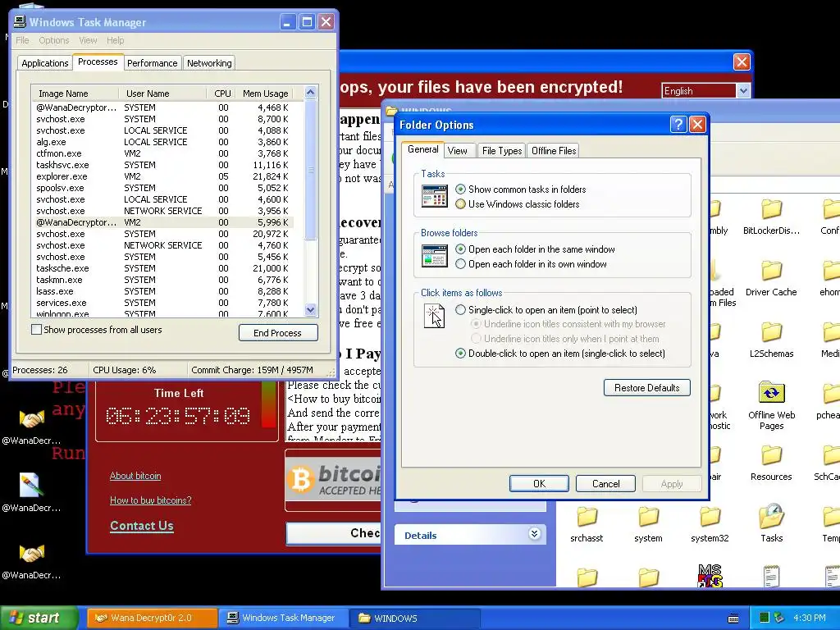Click the How to buy bitcoins link
The width and height of the screenshot is (840, 630).
coord(151,500)
